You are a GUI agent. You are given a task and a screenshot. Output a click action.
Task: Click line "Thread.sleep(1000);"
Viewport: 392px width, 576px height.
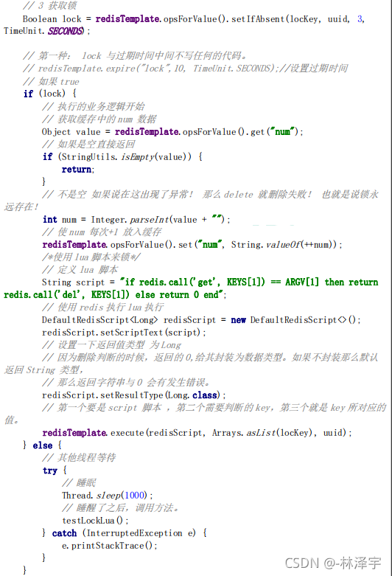[x=108, y=496]
